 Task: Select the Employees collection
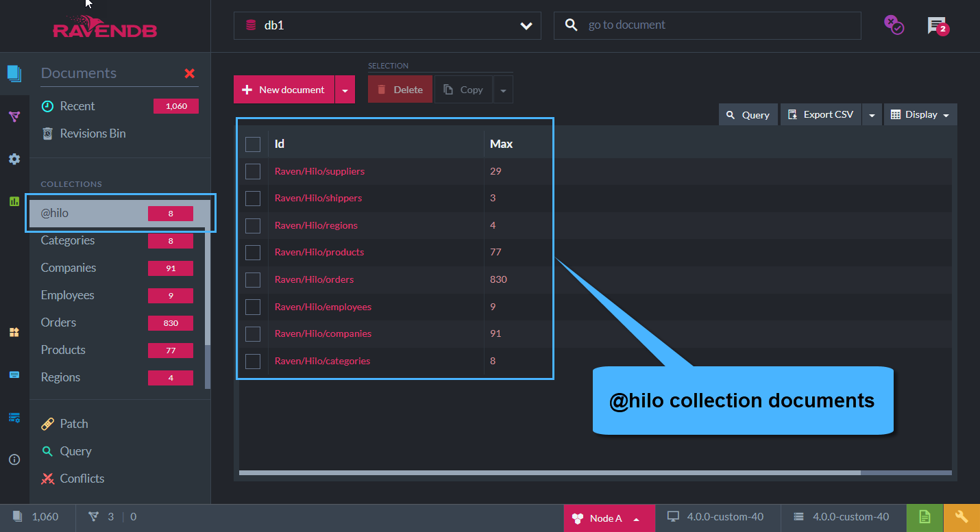click(117, 295)
